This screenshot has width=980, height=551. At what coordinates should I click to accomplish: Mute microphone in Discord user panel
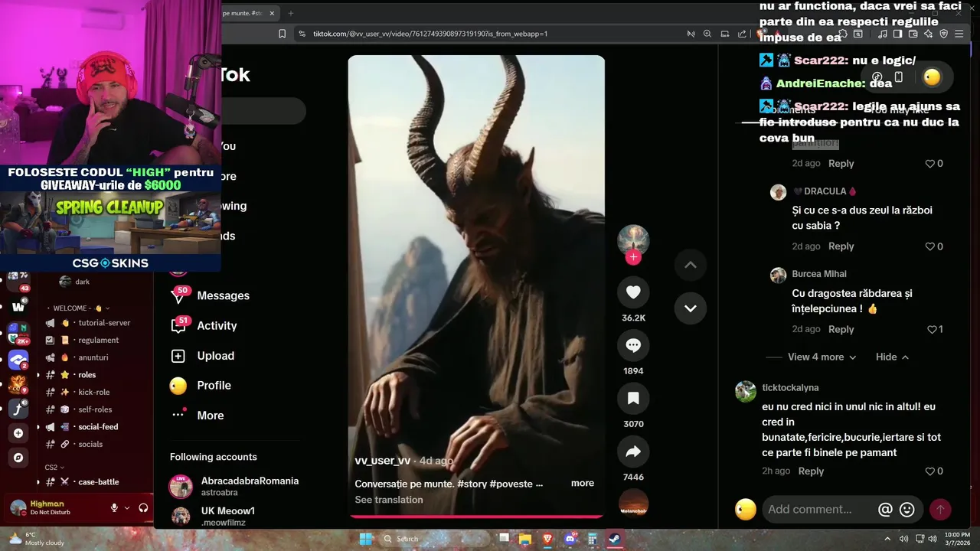[114, 507]
